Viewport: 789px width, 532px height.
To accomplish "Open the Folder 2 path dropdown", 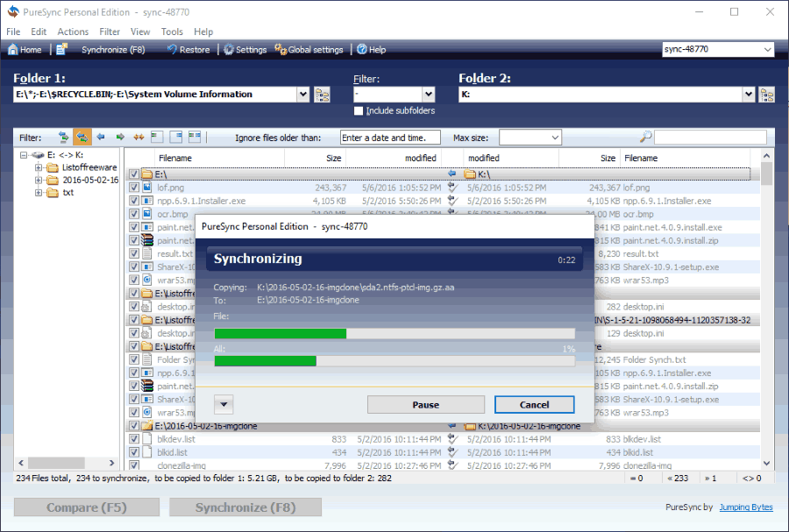I will [x=749, y=94].
